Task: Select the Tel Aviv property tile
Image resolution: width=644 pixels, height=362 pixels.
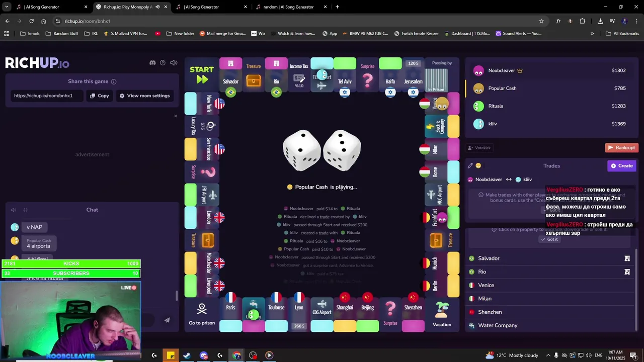Action: point(345,75)
